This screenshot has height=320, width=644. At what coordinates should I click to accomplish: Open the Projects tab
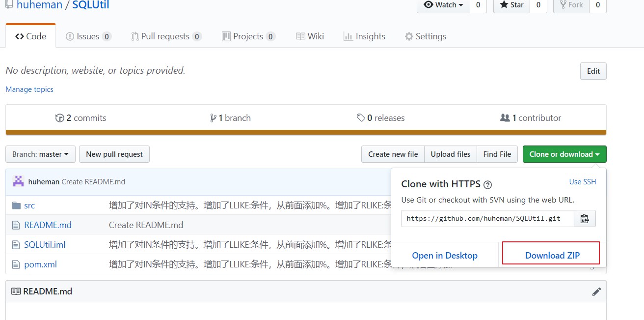248,36
